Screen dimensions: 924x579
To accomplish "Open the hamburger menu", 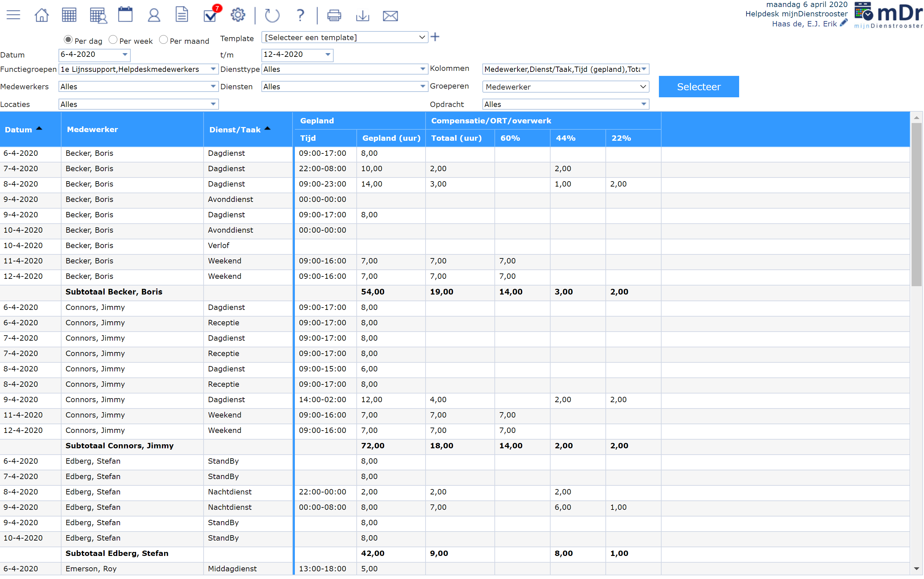I will pos(13,15).
